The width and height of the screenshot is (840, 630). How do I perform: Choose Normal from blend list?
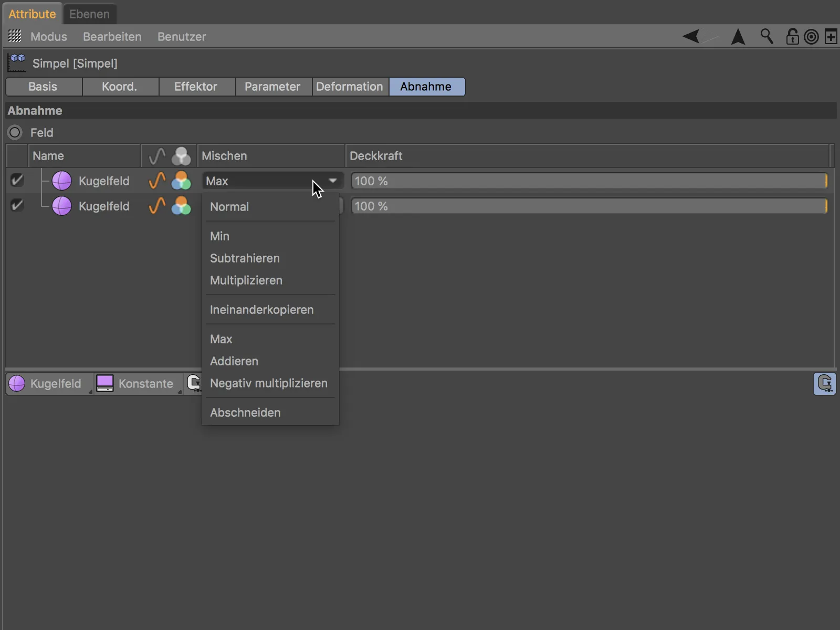coord(270,207)
